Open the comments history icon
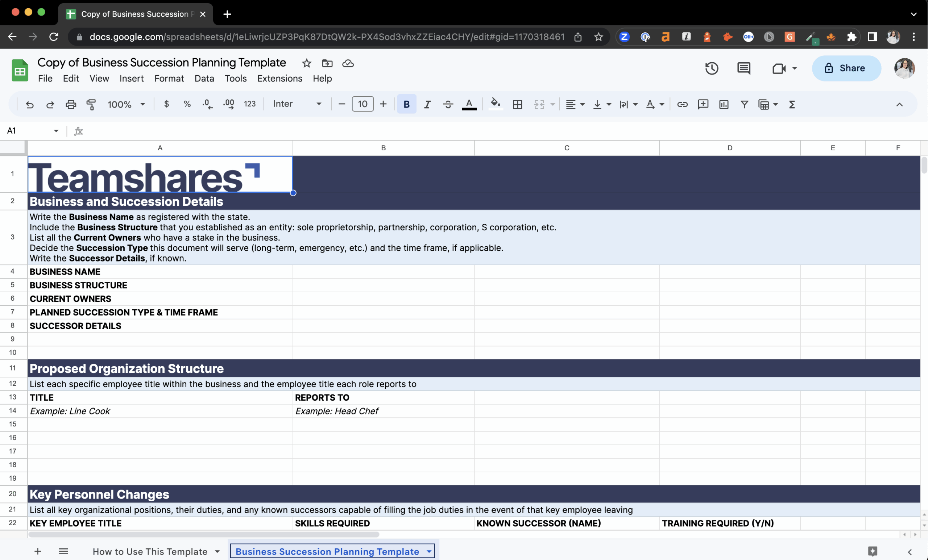Viewport: 928px width, 560px height. pos(743,68)
